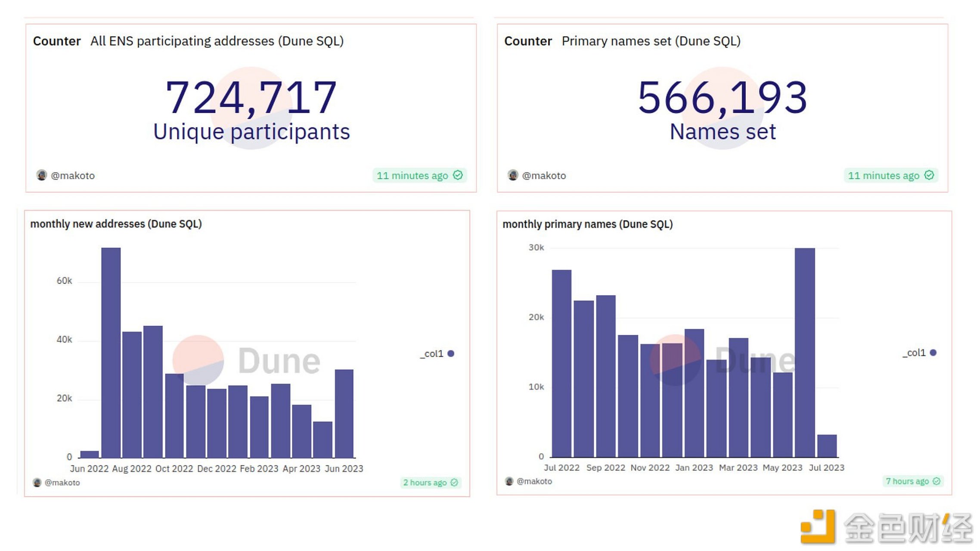This screenshot has height=551, width=980.
Task: Select the Jul 2022 bar in primary names chart
Action: click(561, 363)
